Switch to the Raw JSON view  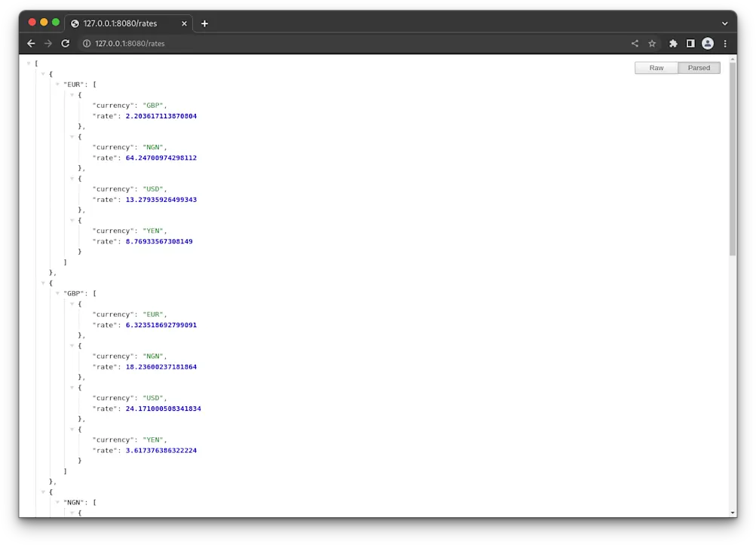pos(655,67)
